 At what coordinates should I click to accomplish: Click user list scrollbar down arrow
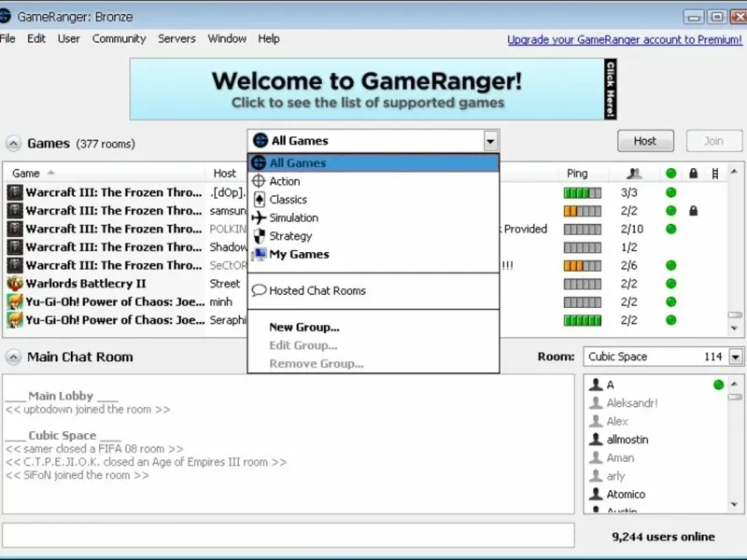734,504
